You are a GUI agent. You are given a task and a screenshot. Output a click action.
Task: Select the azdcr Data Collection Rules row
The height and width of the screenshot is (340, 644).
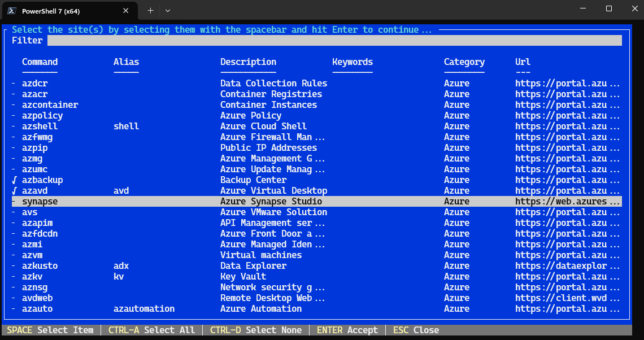click(x=317, y=84)
